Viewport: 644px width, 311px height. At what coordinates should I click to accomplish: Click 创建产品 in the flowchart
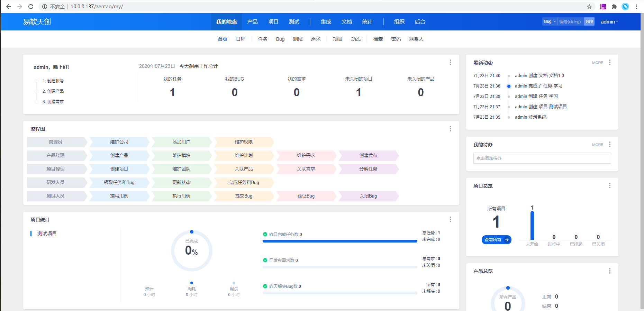tap(119, 155)
